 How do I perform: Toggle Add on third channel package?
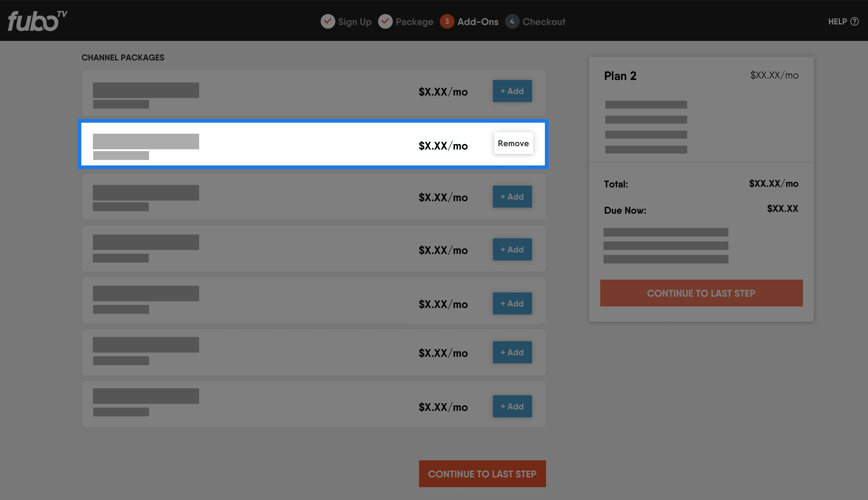[x=511, y=196]
